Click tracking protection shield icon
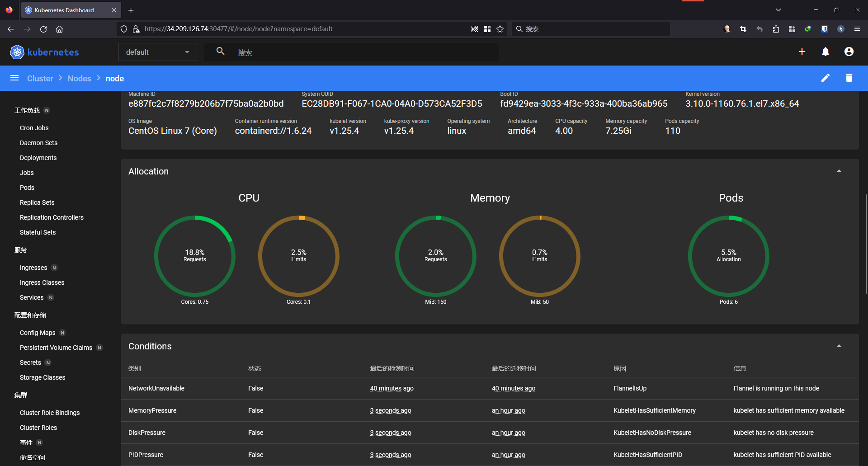This screenshot has width=868, height=466. 124,29
